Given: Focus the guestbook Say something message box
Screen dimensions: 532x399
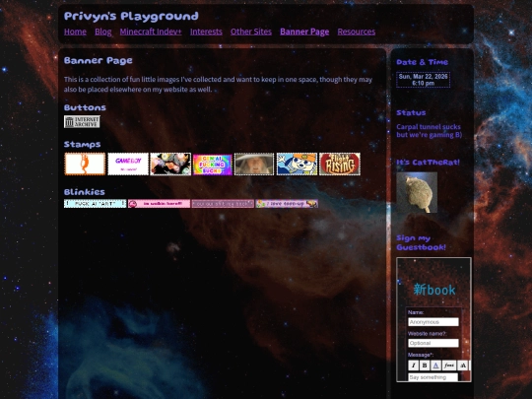Looking at the screenshot, I should click(432, 377).
